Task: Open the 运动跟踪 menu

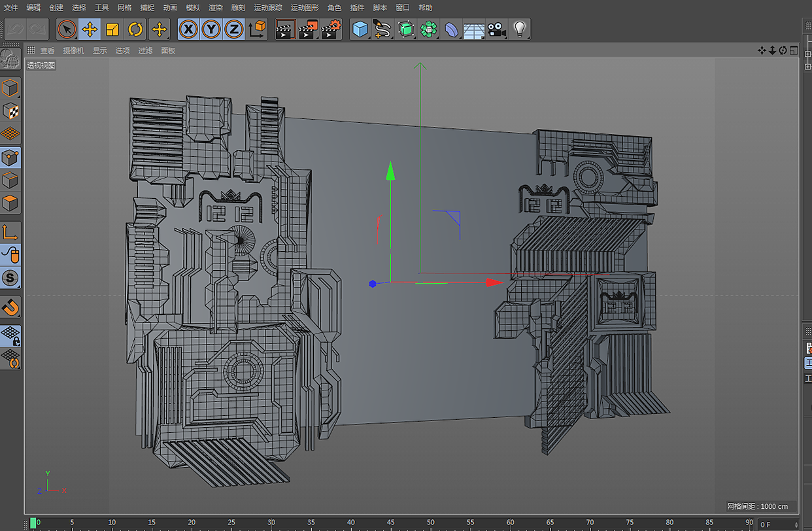Action: 268,8
